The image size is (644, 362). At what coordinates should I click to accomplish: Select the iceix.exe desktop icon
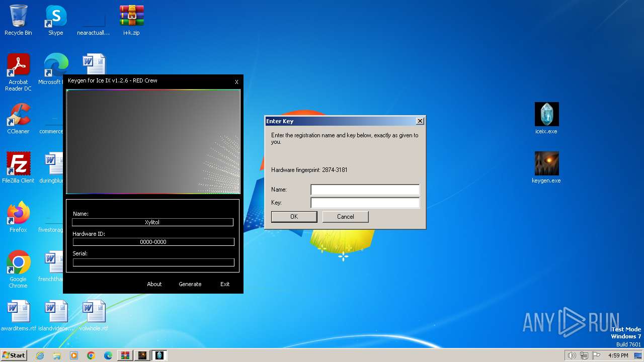(546, 119)
